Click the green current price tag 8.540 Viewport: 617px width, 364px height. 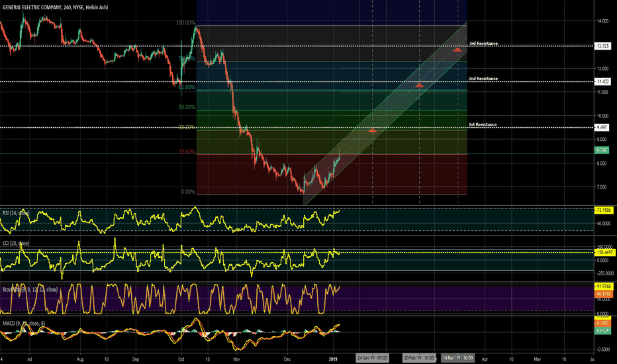(x=601, y=150)
